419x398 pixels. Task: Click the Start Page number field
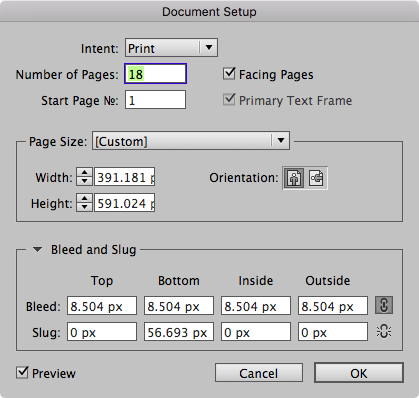click(155, 100)
